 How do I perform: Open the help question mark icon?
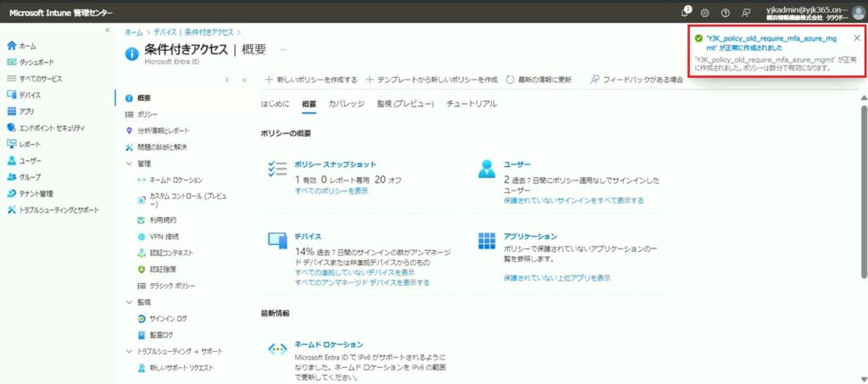[x=726, y=13]
